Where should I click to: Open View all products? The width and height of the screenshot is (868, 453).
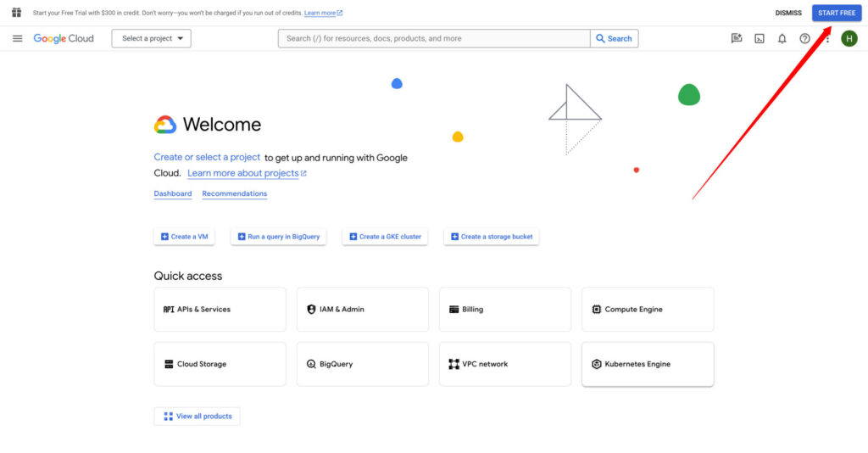coord(197,416)
